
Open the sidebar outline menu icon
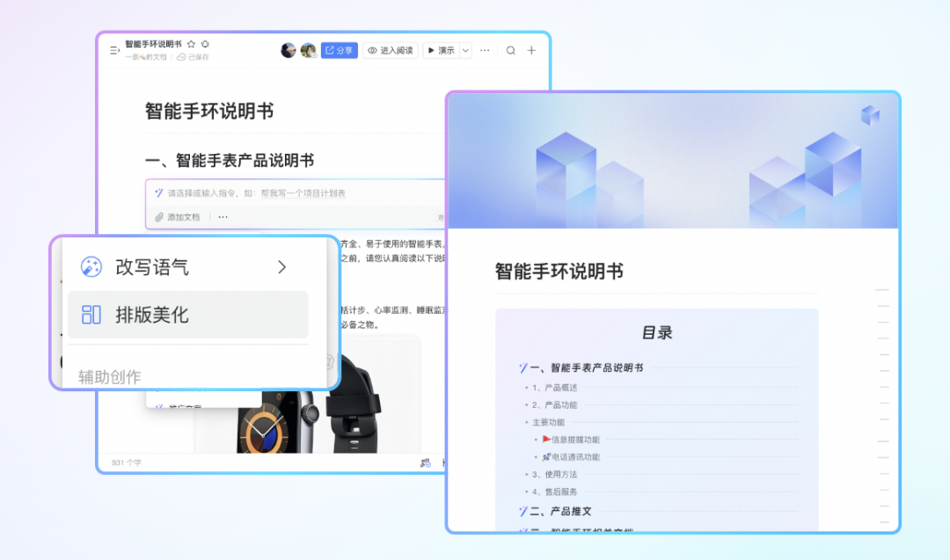click(114, 50)
